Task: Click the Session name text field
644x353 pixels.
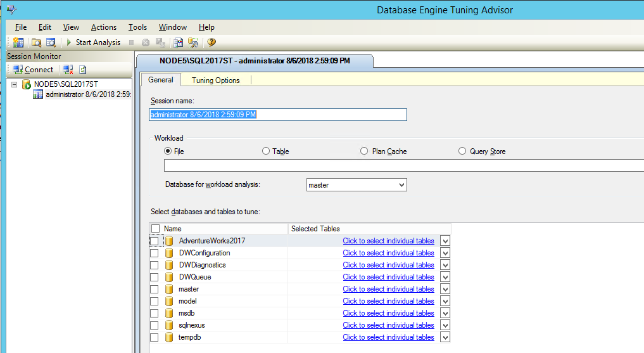Action: tap(278, 115)
